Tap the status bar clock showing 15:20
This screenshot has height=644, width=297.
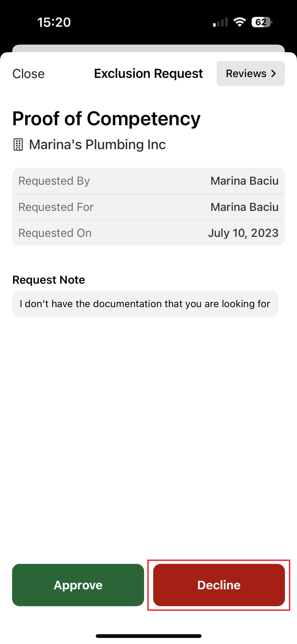(54, 22)
